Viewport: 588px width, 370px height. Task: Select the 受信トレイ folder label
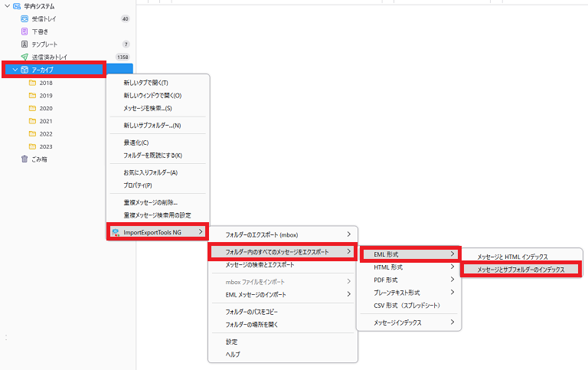point(44,18)
